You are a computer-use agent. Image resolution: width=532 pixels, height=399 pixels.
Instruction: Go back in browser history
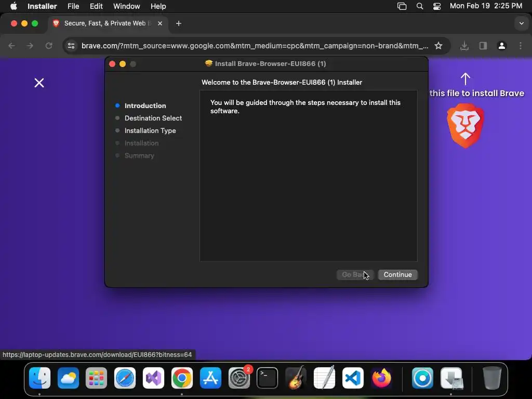pos(11,46)
